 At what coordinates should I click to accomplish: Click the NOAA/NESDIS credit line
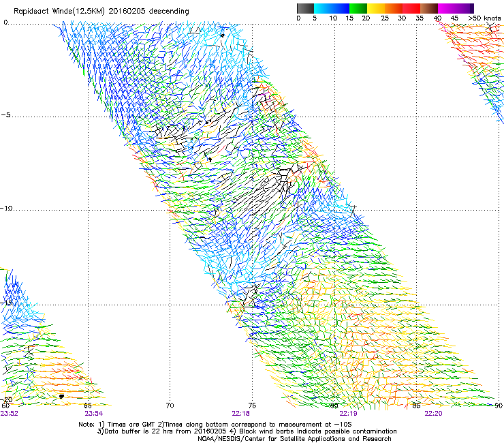pos(294,439)
